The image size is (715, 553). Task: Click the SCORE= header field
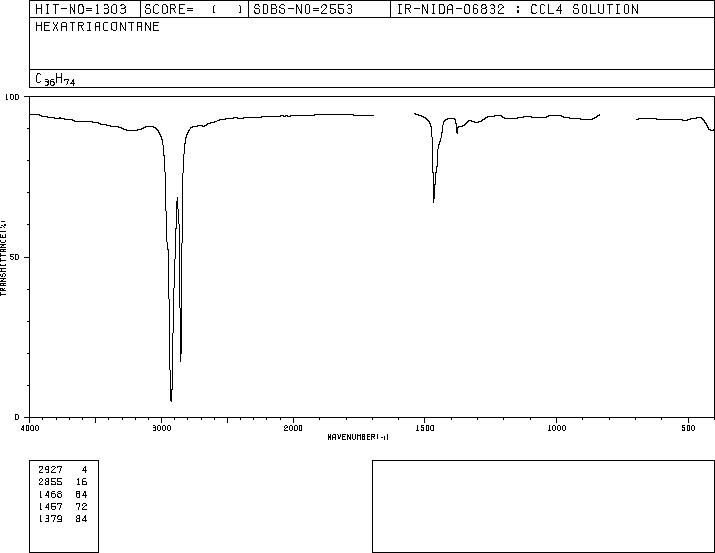(194, 9)
